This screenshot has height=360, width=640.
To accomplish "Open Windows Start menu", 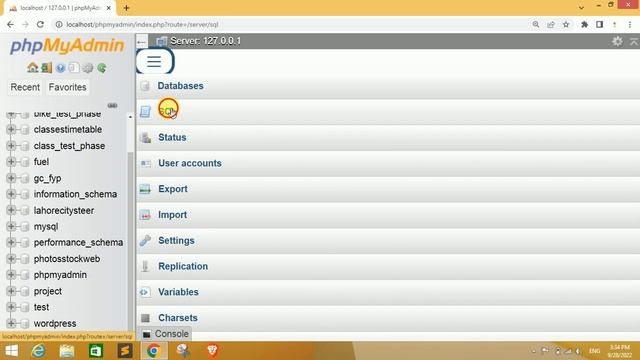I will [x=11, y=351].
